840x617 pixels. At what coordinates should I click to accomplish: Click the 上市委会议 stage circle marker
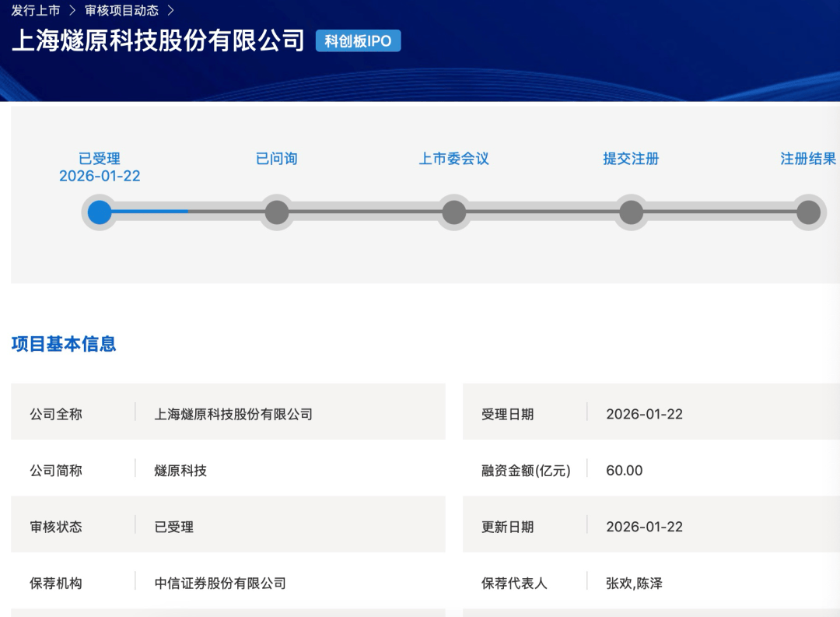[x=454, y=212]
